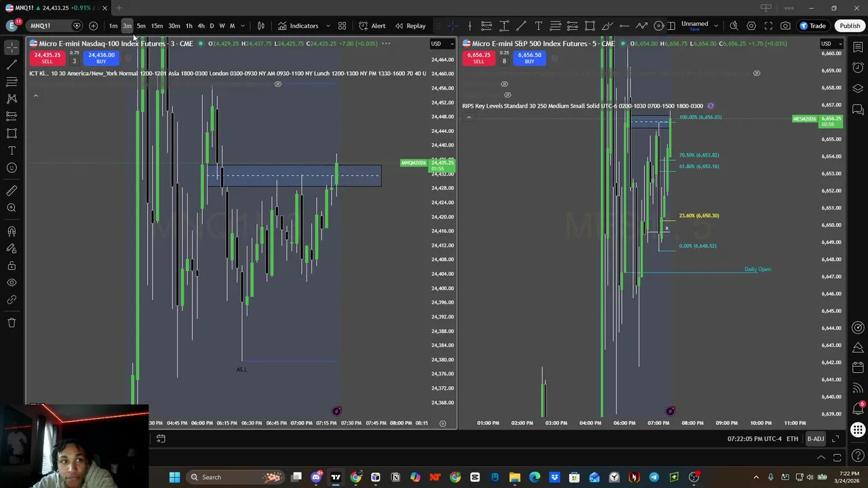Image resolution: width=868 pixels, height=488 pixels.
Task: Open the layout setup grid icon
Action: (342, 26)
